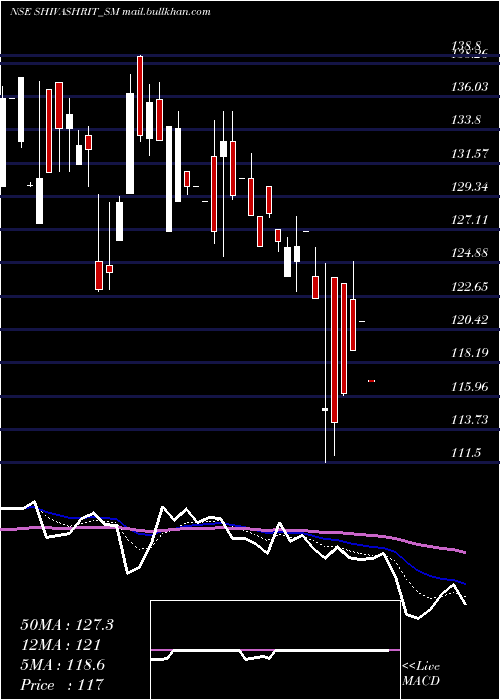Click the 5MA : 118.6 reading
500x700 pixels.
tap(62, 665)
